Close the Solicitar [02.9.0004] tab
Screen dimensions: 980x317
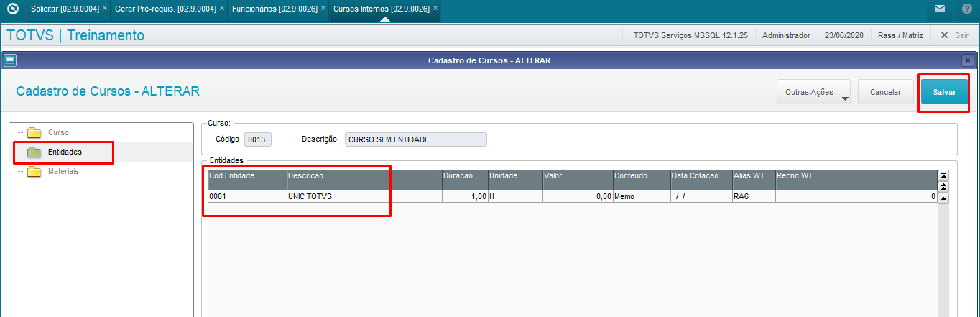tap(105, 8)
